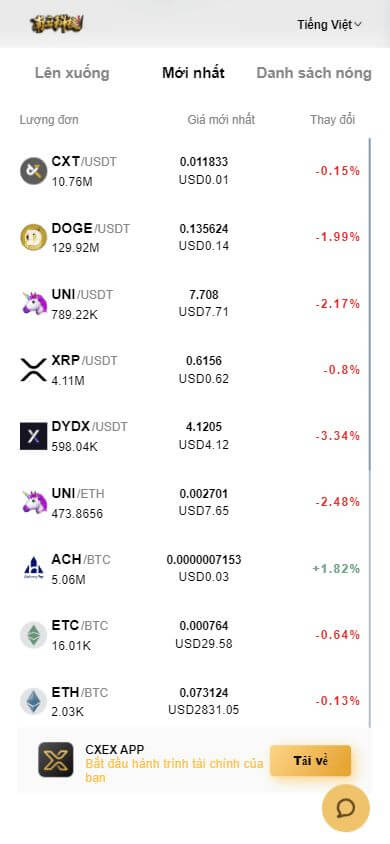This screenshot has width=390, height=844.
Task: Click the DYDX logo icon
Action: click(x=34, y=436)
